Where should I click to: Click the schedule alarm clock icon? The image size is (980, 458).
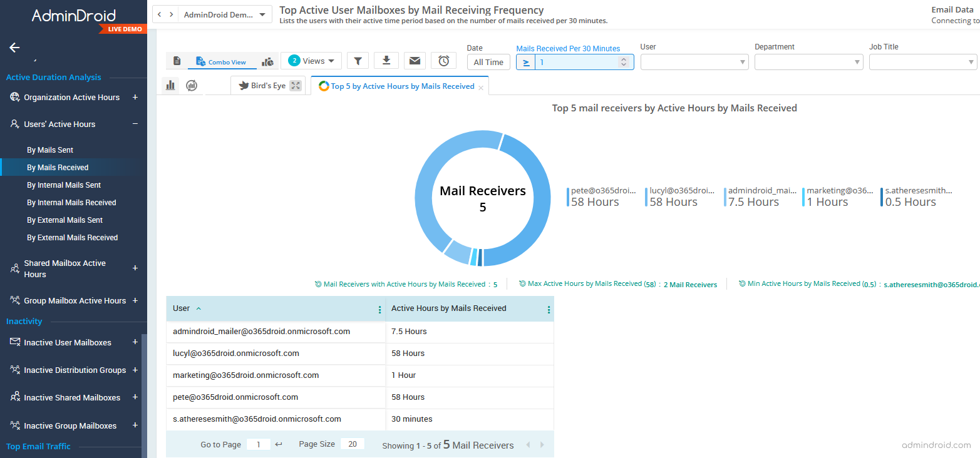[443, 60]
